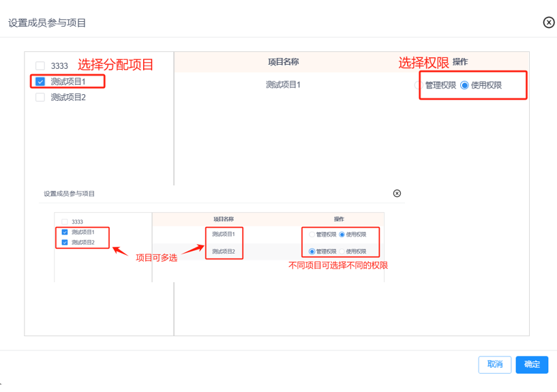Uncheck the 测试项目1 checkbox in top list

tap(40, 82)
